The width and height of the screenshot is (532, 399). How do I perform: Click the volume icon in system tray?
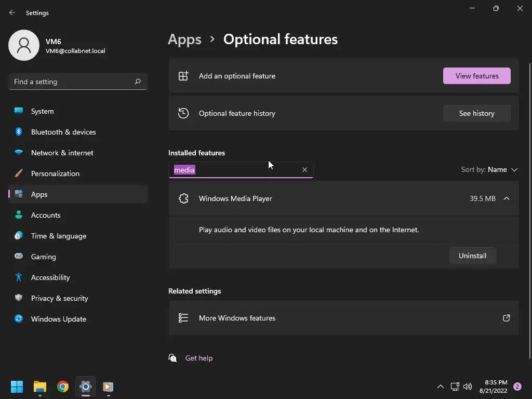click(468, 387)
